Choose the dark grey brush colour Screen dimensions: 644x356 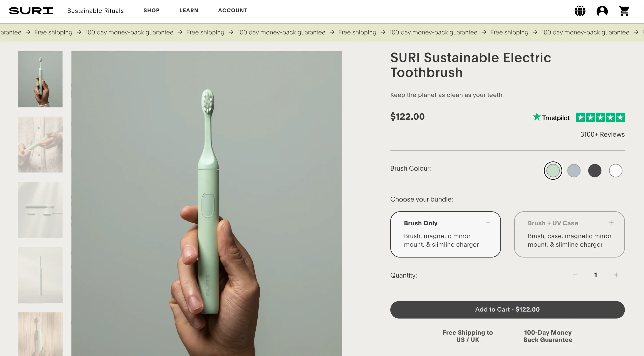pyautogui.click(x=594, y=171)
